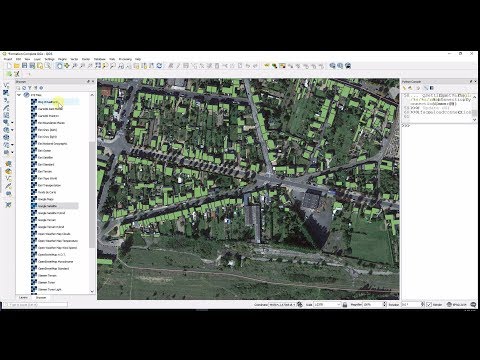The image size is (480, 360).
Task: Open the Browser panel filter
Action: [x=30, y=88]
